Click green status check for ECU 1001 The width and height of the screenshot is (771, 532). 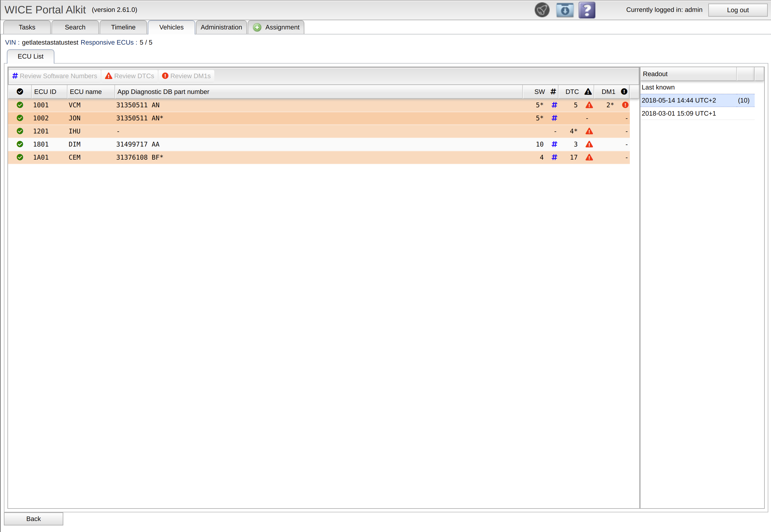[x=20, y=105]
